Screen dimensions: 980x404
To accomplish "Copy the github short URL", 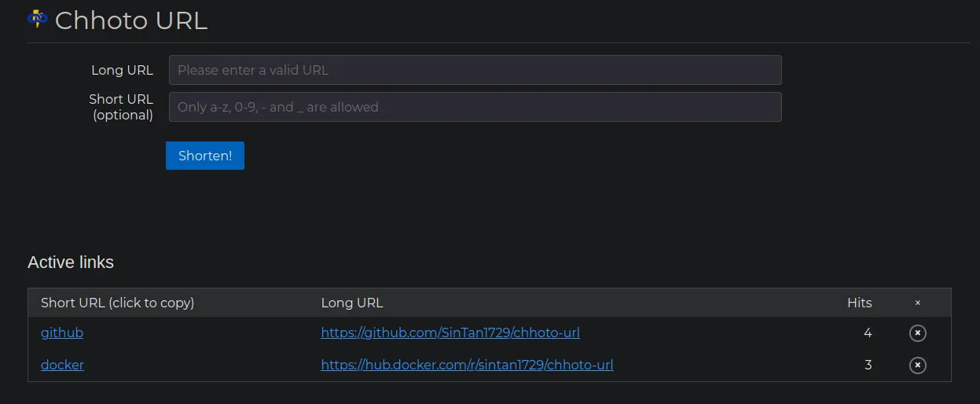I will (x=62, y=332).
